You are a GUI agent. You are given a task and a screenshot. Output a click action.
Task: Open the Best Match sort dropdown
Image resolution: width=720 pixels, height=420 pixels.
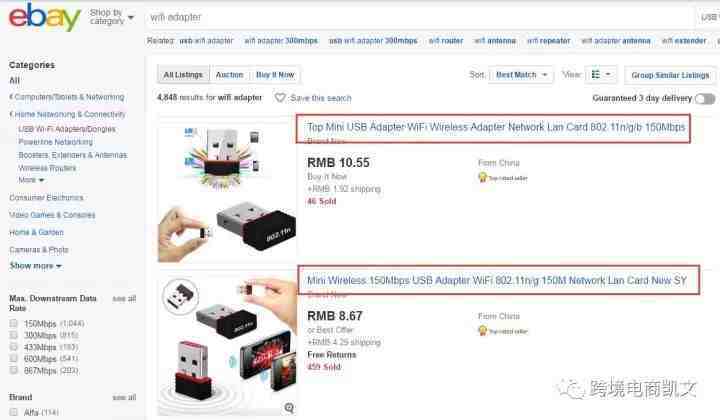click(x=521, y=74)
